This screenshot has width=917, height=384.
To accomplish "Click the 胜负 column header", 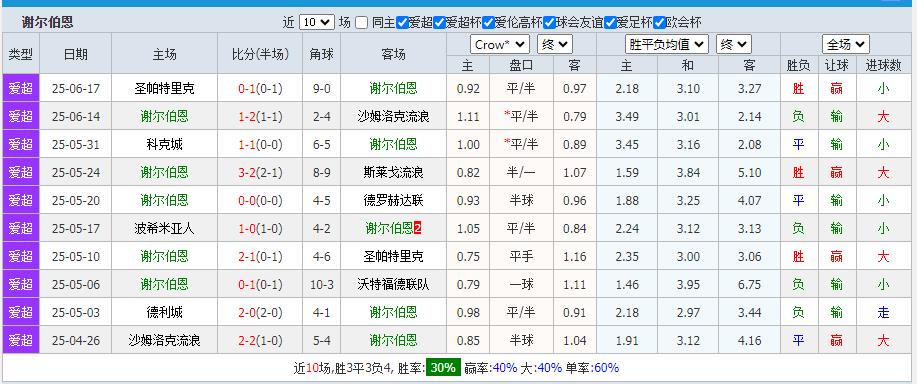I will pos(798,66).
